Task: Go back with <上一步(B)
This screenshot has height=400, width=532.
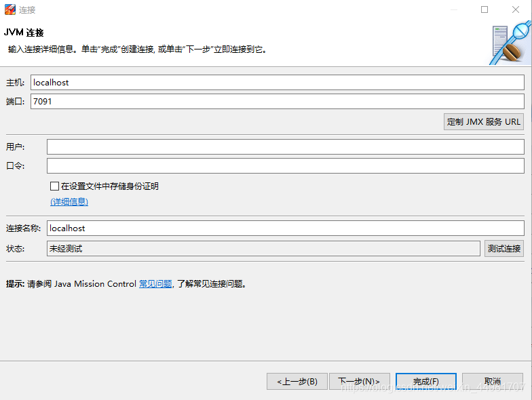Action: (297, 381)
